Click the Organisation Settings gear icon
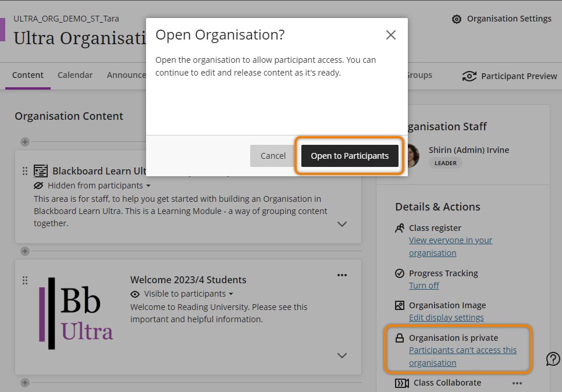The width and height of the screenshot is (562, 392). click(x=457, y=19)
